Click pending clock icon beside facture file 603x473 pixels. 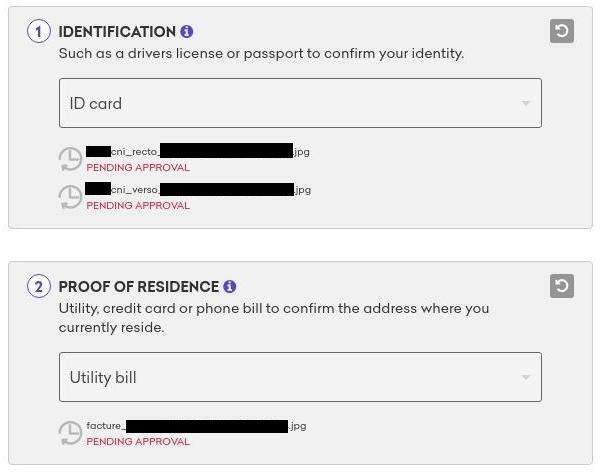[70, 433]
